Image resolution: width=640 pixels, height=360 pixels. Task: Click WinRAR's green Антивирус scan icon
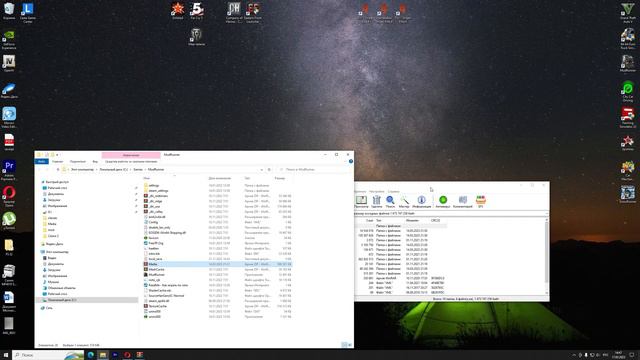pos(443,202)
